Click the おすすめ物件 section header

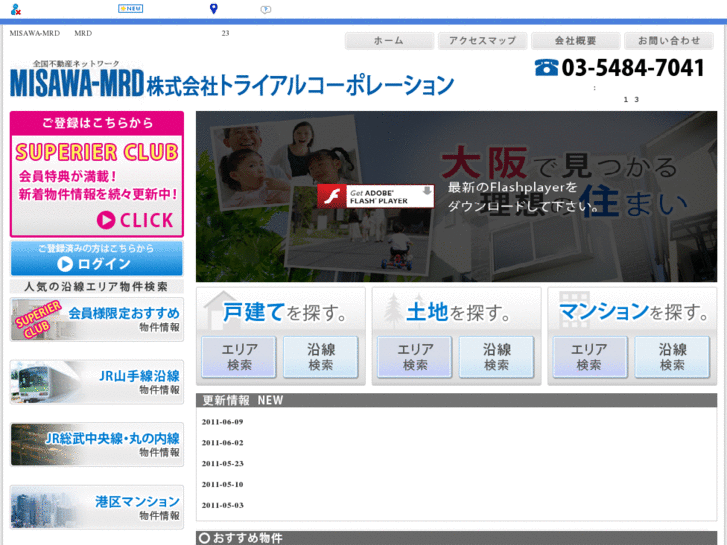click(456, 538)
